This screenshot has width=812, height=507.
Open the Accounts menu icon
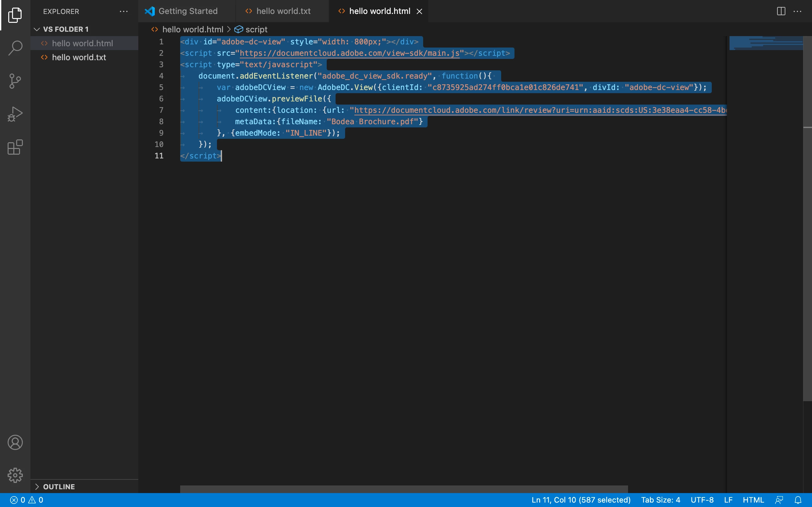15,442
